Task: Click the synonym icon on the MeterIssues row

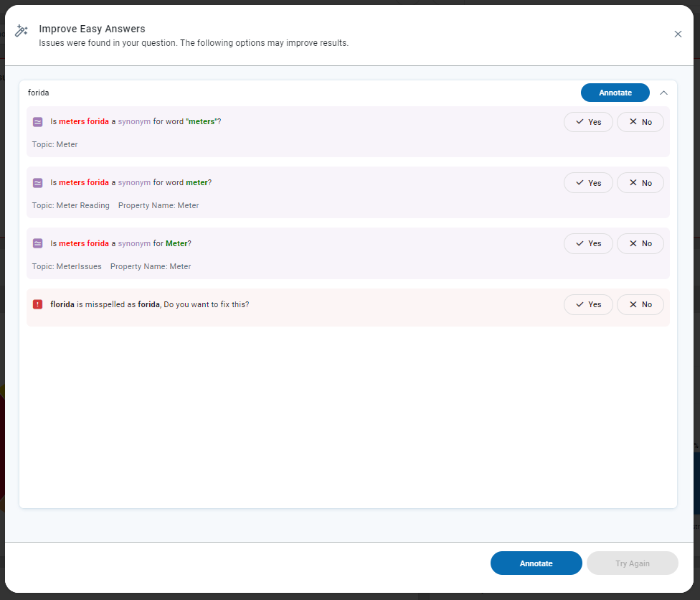Action: pyautogui.click(x=38, y=243)
